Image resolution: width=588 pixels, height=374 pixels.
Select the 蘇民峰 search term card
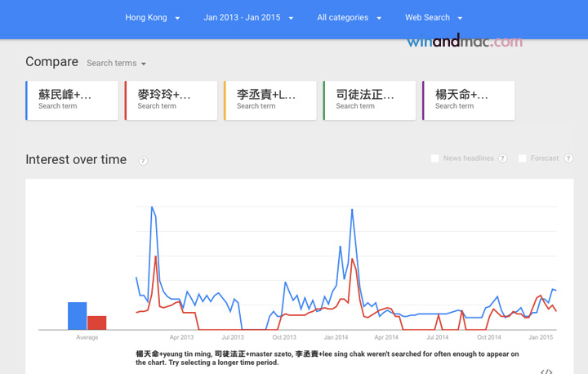click(x=72, y=100)
